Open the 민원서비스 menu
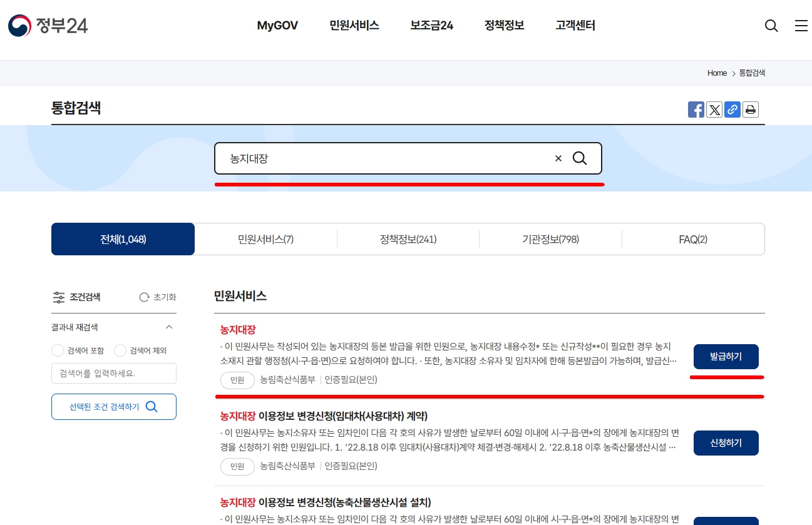 click(x=354, y=26)
